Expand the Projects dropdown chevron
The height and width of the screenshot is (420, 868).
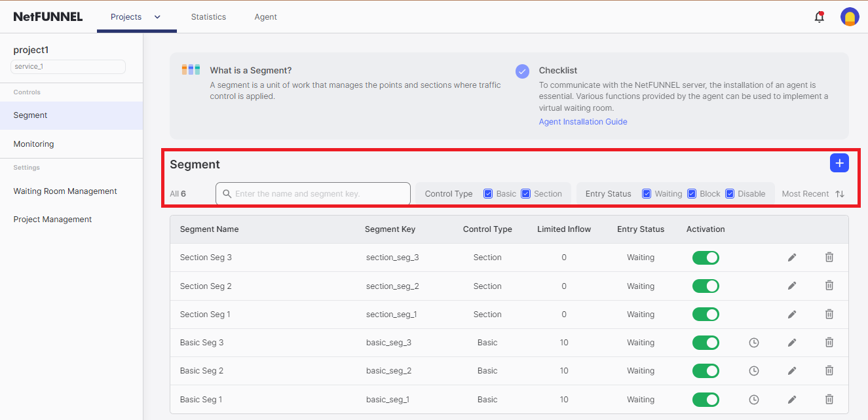[157, 17]
